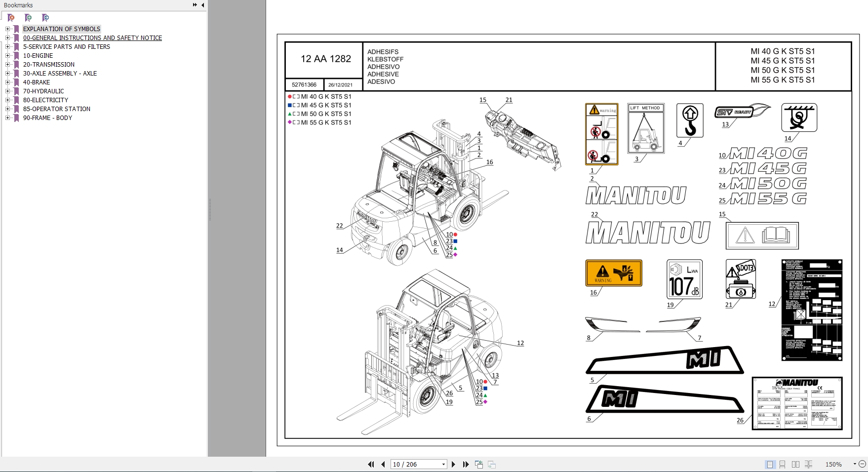Expand the 30-AXLE ASSEMBLY - AXLE bookmark
The height and width of the screenshot is (472, 868).
(7, 74)
